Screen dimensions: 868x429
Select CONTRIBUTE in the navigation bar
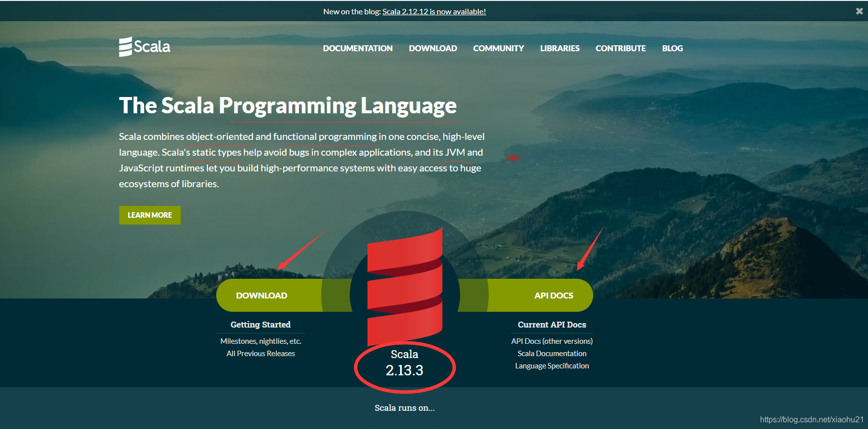(x=621, y=48)
